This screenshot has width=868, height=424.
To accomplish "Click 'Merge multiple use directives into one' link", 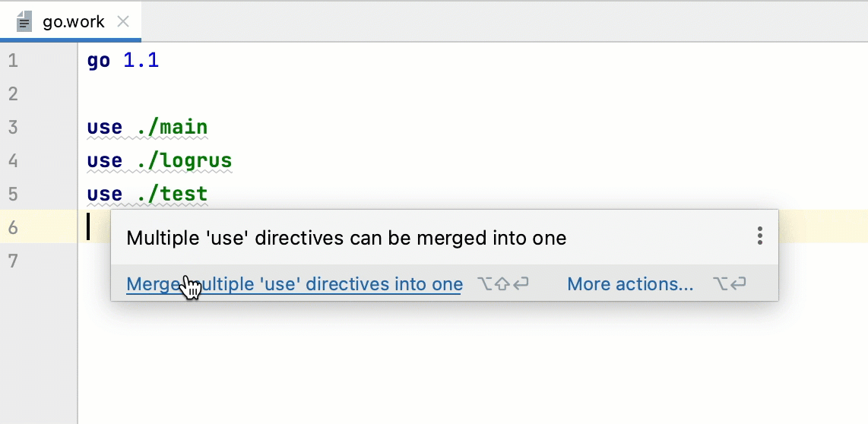I will 294,284.
